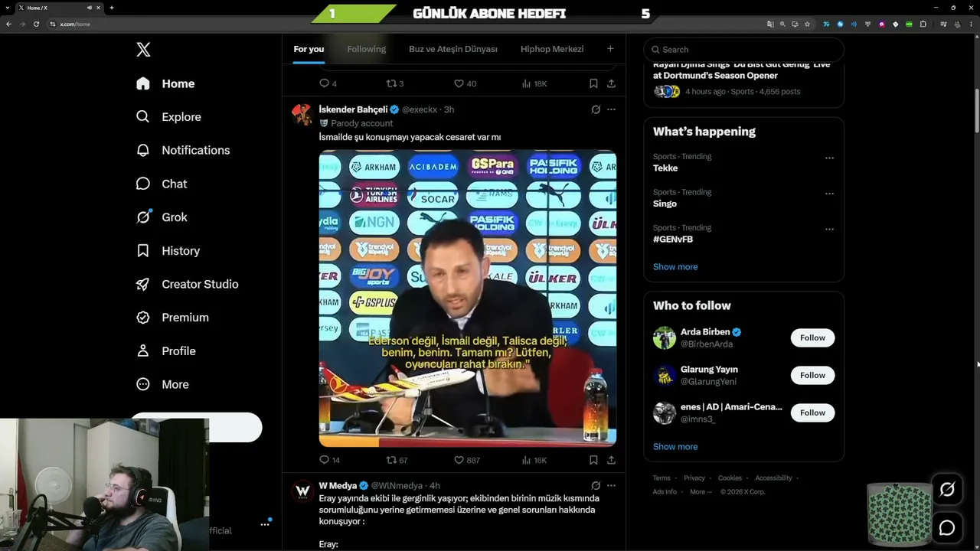The image size is (980, 551).
Task: Follow enes | AD | Amari-Cena
Action: tap(812, 412)
